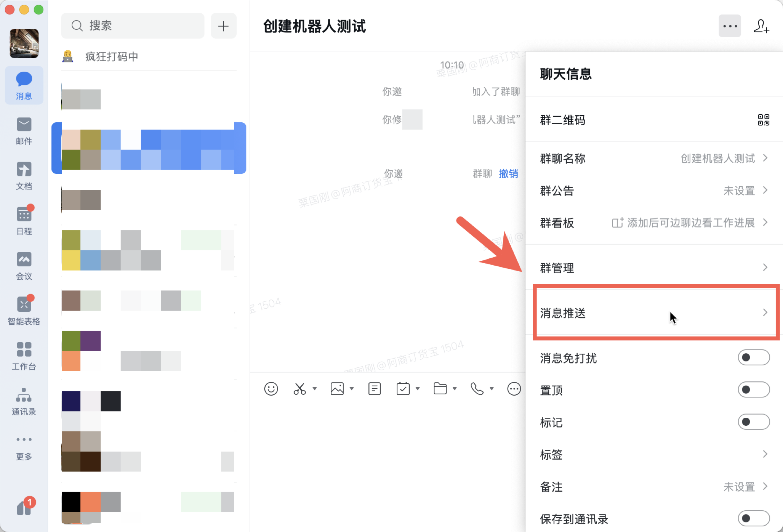
Task: Open dropdown arrow next to scissors
Action: 315,389
